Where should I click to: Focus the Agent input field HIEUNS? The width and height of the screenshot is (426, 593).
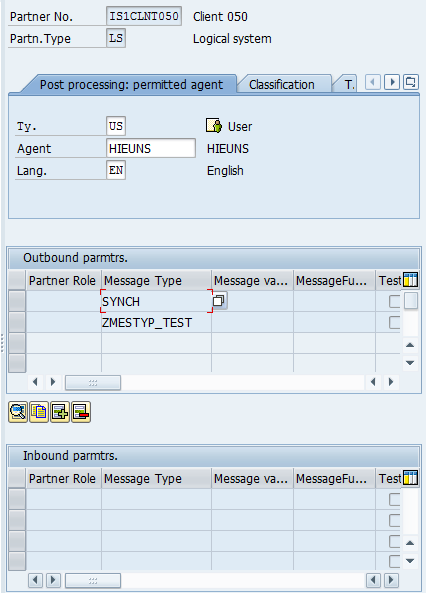pos(151,148)
